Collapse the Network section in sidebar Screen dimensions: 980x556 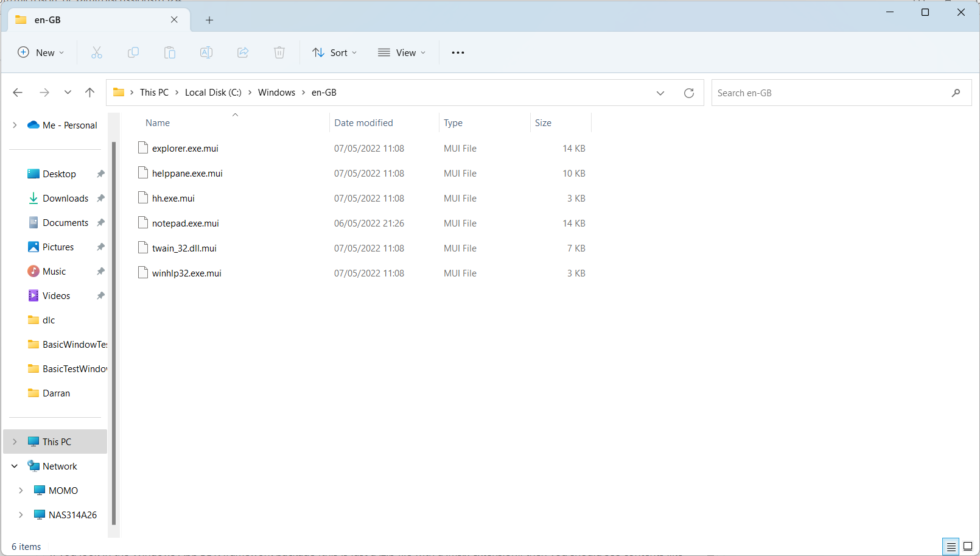pyautogui.click(x=14, y=466)
